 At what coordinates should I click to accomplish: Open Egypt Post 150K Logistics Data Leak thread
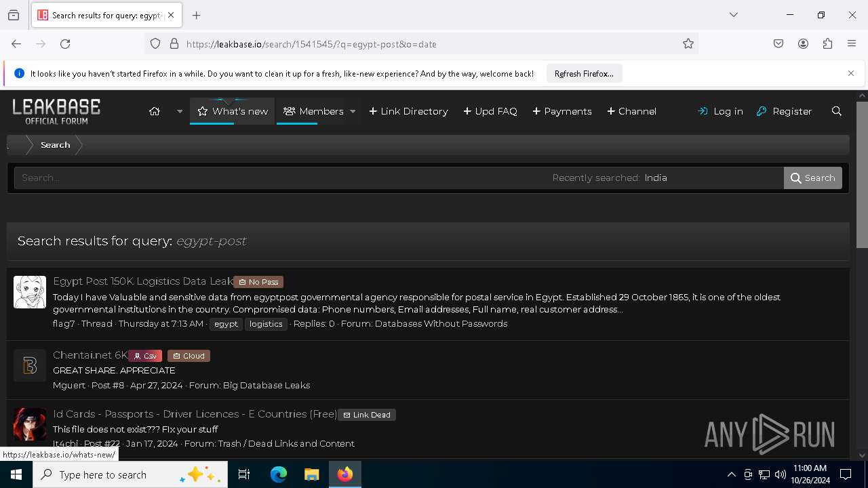coord(143,281)
